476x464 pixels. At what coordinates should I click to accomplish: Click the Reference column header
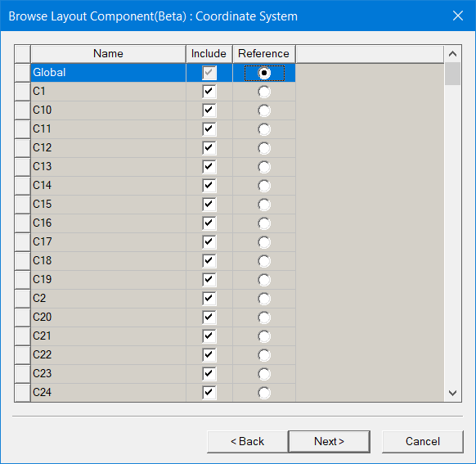click(264, 54)
